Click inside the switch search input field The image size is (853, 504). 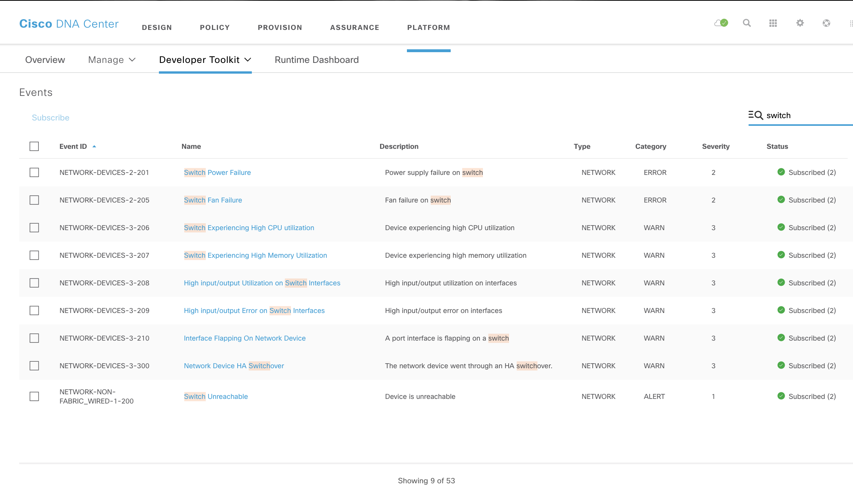point(798,115)
